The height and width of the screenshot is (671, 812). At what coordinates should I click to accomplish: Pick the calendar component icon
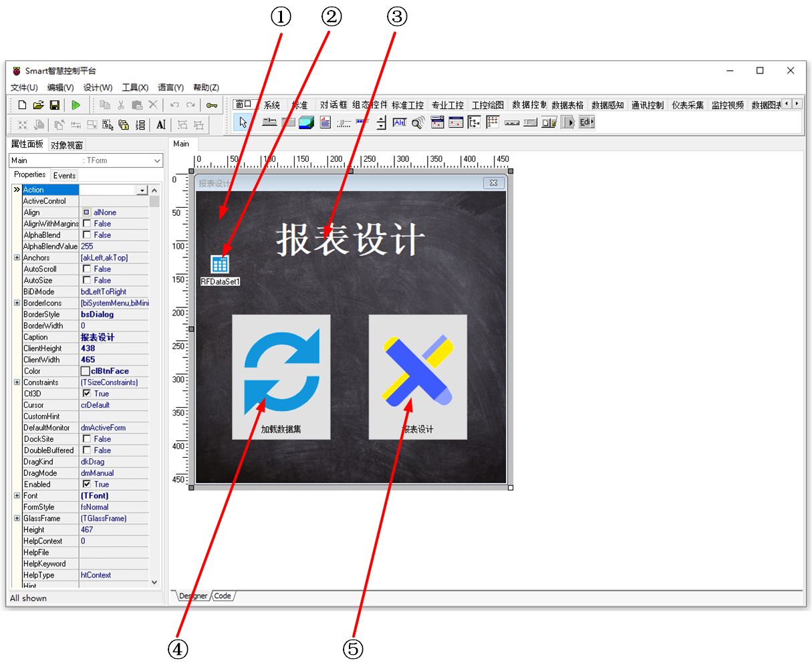point(456,122)
